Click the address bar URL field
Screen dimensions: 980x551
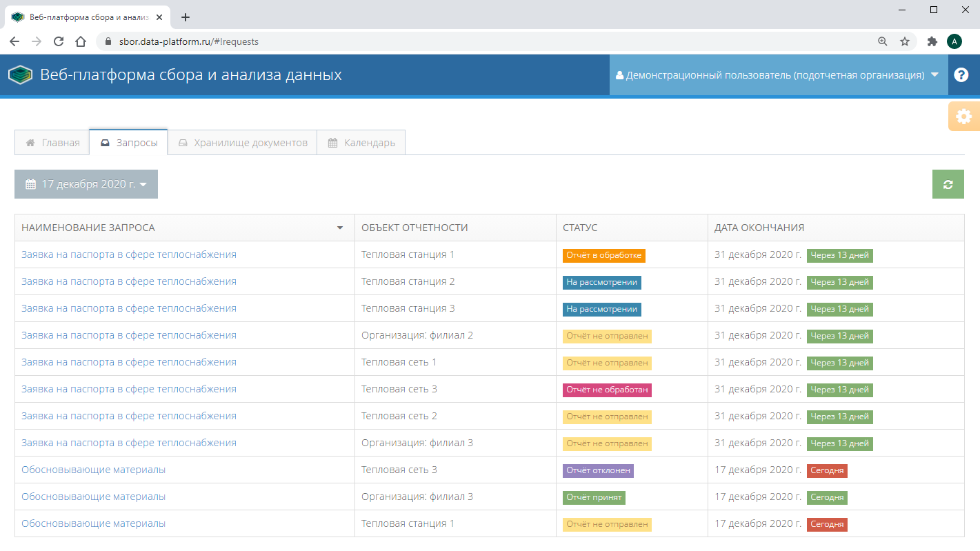pyautogui.click(x=483, y=41)
